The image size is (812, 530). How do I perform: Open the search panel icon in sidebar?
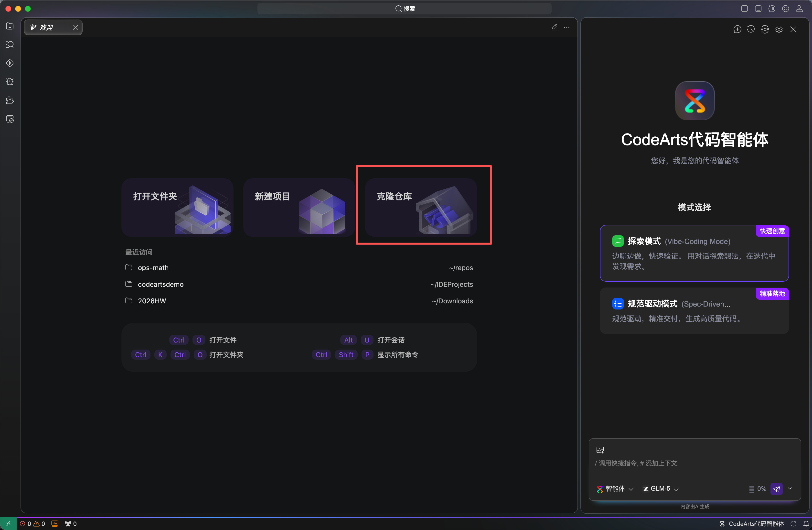(x=10, y=45)
